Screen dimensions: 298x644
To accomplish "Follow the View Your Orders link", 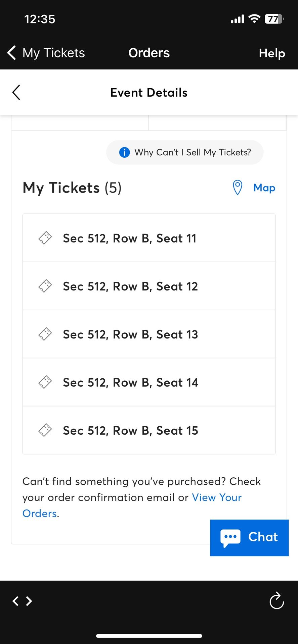I will coord(216,497).
